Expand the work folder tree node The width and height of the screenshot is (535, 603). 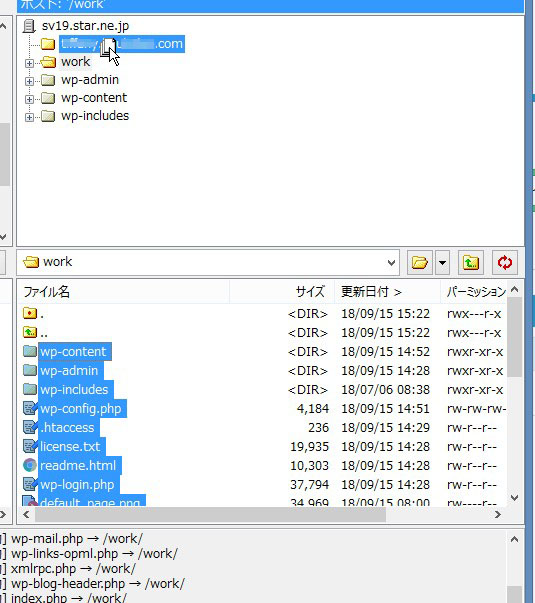[x=29, y=63]
